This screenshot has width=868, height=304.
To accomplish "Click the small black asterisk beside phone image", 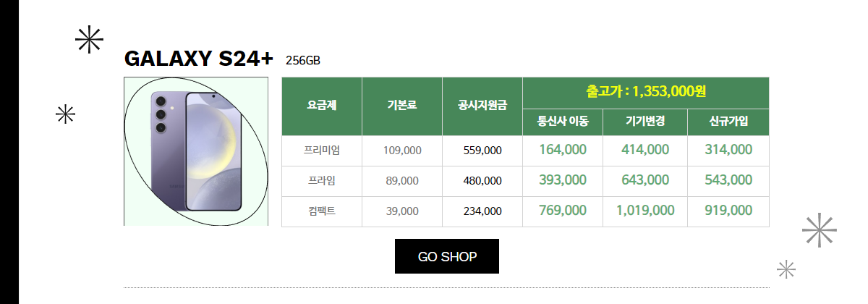I will [x=66, y=114].
